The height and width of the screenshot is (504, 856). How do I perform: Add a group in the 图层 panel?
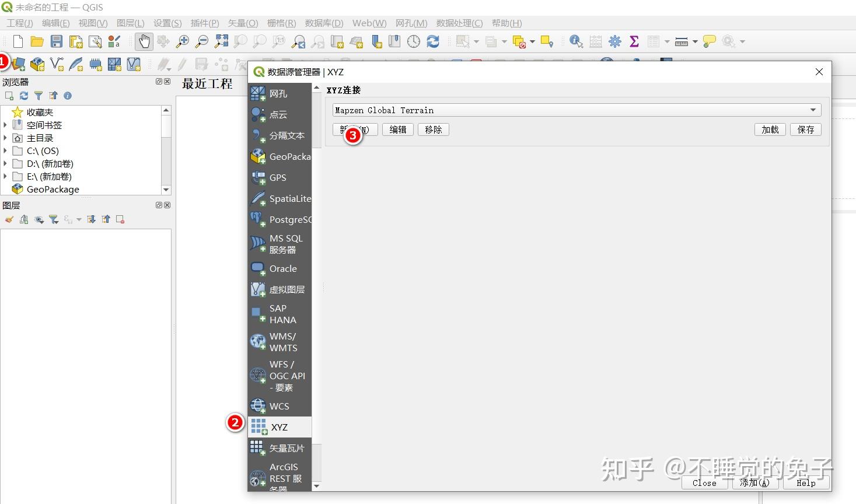(24, 219)
